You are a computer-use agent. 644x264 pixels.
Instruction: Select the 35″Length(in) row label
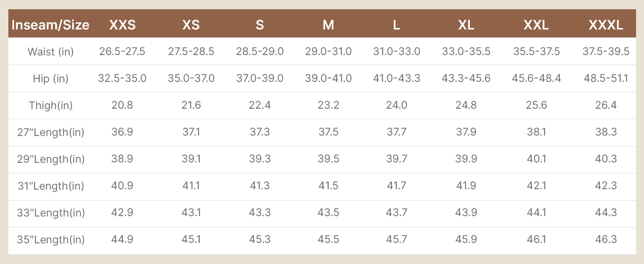tap(51, 239)
